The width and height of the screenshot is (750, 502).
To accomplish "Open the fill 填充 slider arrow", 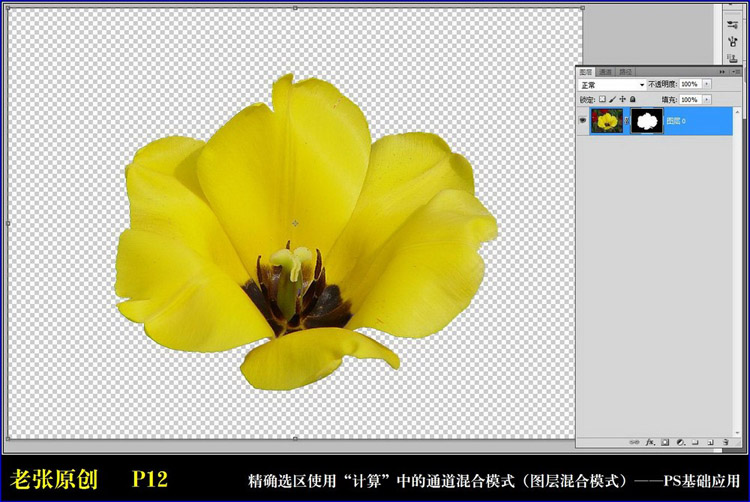I will pos(708,99).
